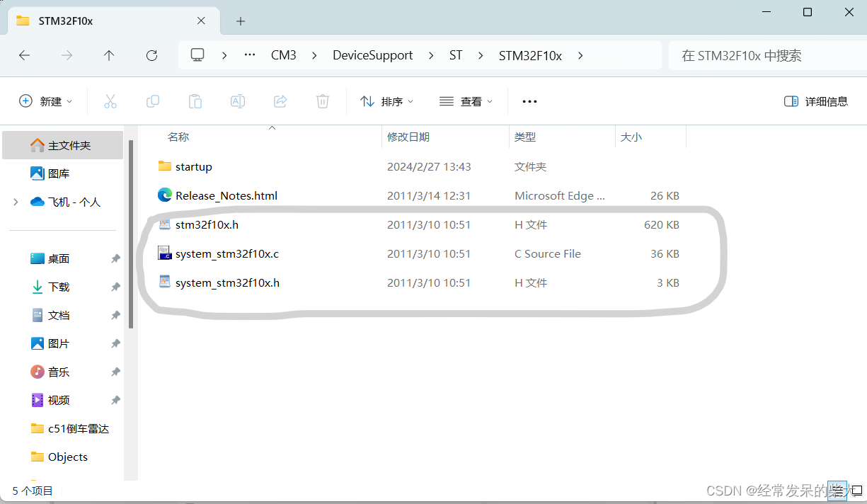Viewport: 867px width, 504px height.
Task: Click the Rename icon in toolbar
Action: click(x=237, y=101)
